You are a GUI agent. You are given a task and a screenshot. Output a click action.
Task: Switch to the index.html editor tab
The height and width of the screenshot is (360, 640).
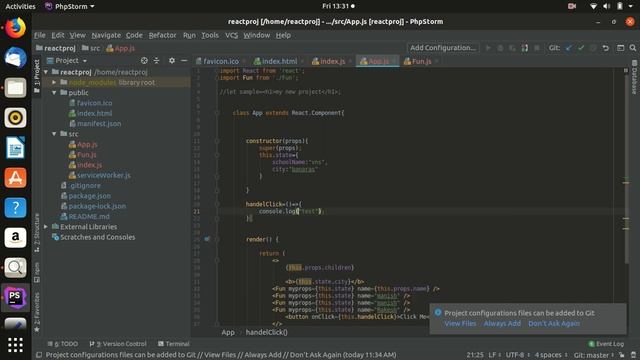click(279, 61)
